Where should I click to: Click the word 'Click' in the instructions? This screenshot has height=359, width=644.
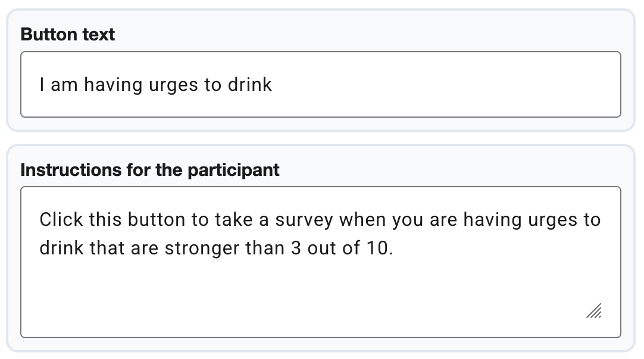click(x=60, y=219)
